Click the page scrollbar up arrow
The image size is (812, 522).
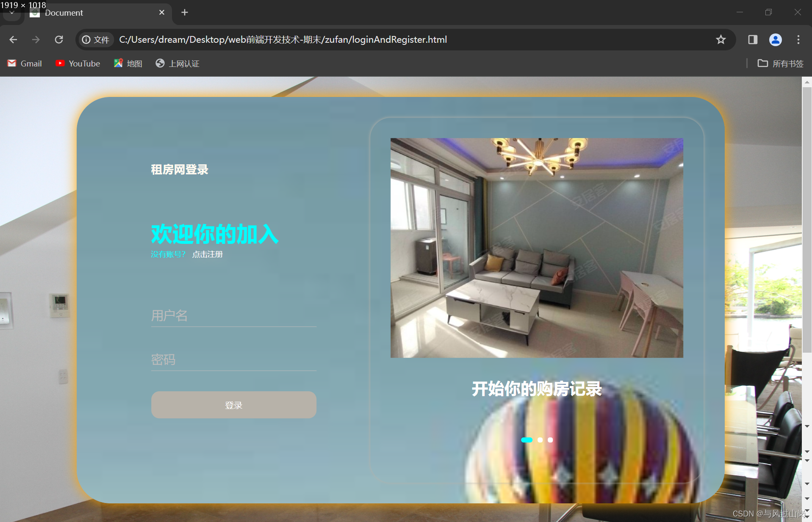coord(807,82)
